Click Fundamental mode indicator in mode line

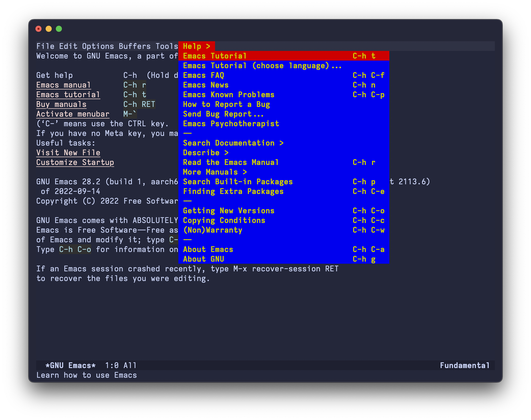pos(464,366)
